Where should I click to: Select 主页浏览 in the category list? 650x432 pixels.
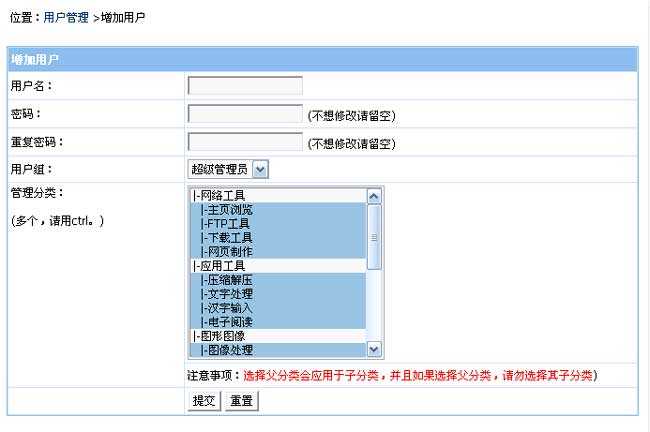tap(226, 210)
